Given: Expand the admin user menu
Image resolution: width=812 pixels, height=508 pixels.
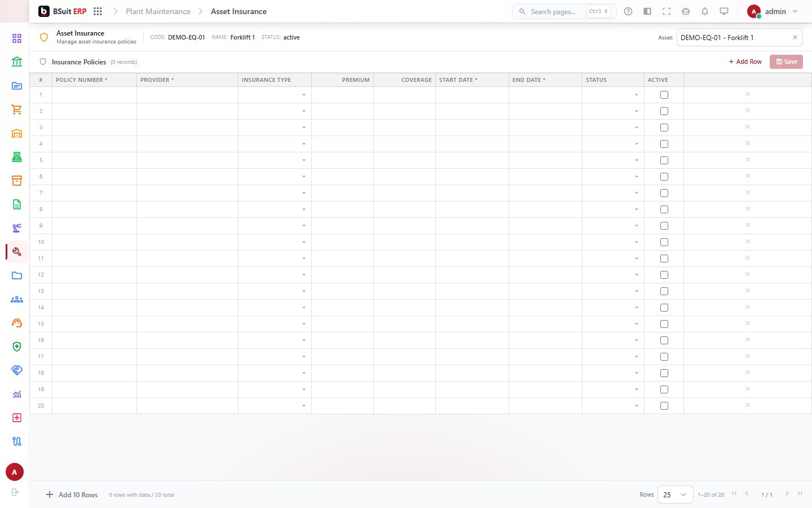Looking at the screenshot, I should pyautogui.click(x=773, y=11).
